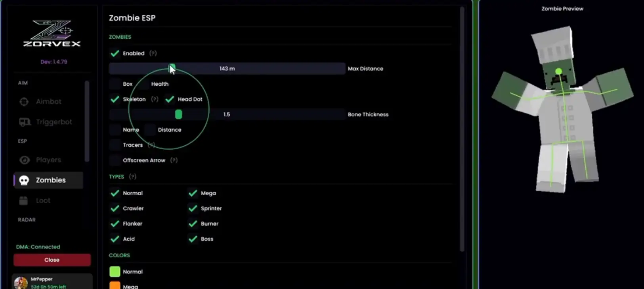Click the Bone Thickness slider handle

point(179,114)
